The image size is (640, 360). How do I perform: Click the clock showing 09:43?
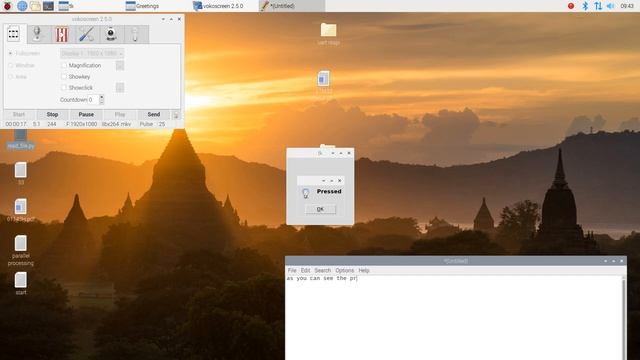[627, 6]
